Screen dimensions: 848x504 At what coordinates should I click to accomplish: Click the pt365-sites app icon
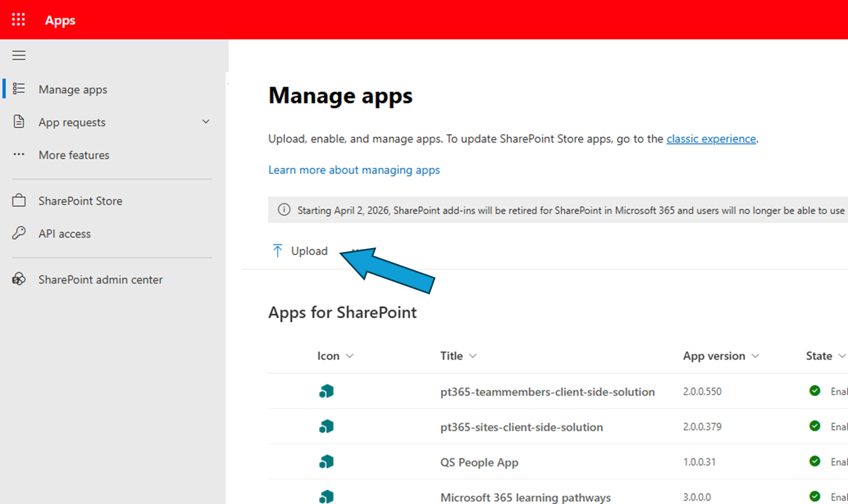(326, 426)
